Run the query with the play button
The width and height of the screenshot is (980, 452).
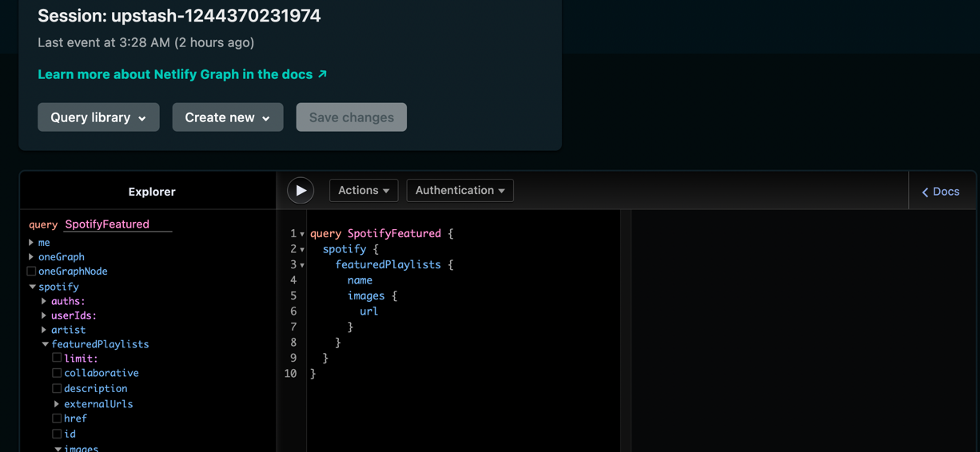[x=301, y=191]
